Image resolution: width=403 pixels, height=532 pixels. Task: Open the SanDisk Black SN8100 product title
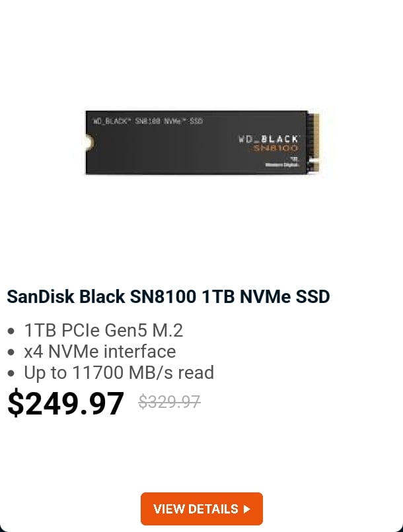point(168,296)
